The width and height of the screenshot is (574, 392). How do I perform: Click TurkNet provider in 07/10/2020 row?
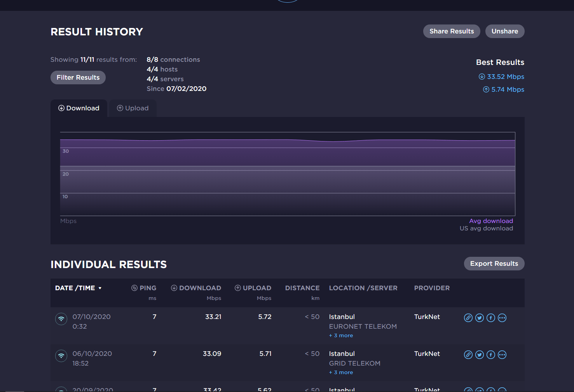pyautogui.click(x=427, y=317)
